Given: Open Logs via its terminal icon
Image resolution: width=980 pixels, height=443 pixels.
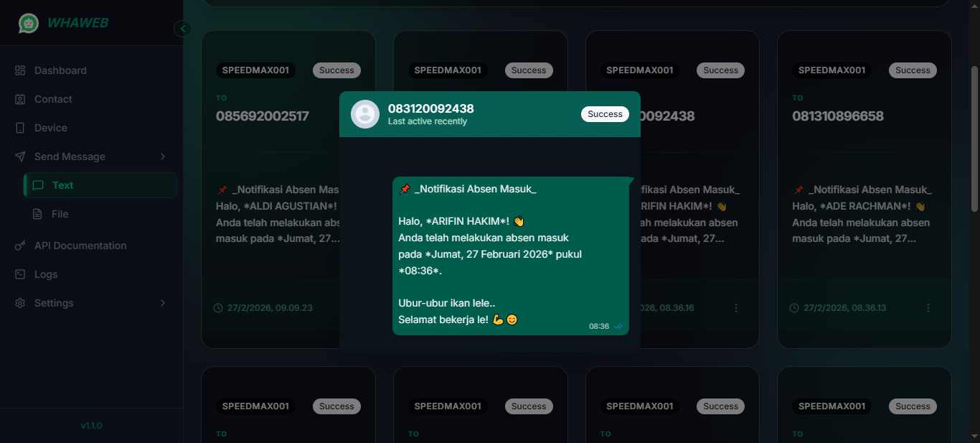Looking at the screenshot, I should (x=20, y=274).
